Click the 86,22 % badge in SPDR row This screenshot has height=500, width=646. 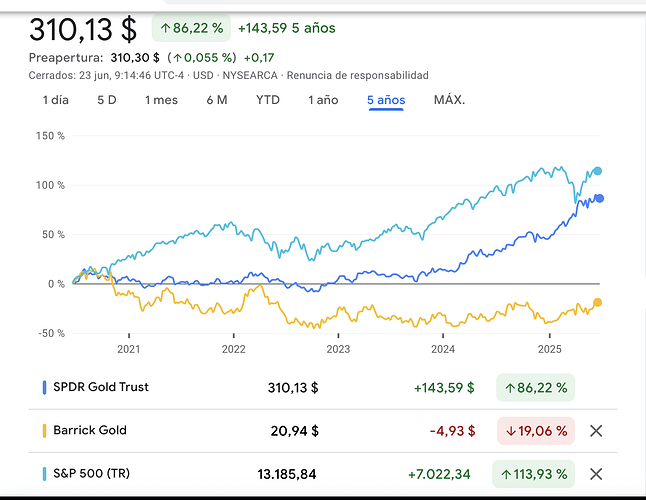coord(536,388)
